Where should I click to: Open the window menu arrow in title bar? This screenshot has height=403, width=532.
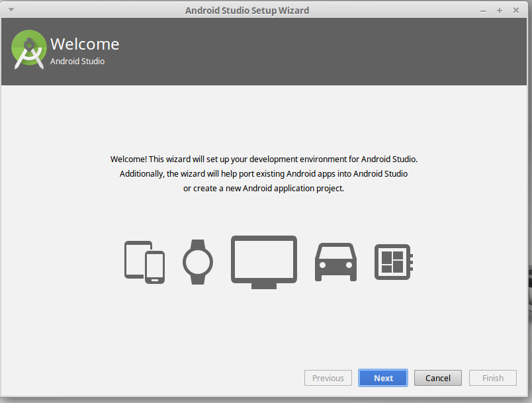(11, 10)
